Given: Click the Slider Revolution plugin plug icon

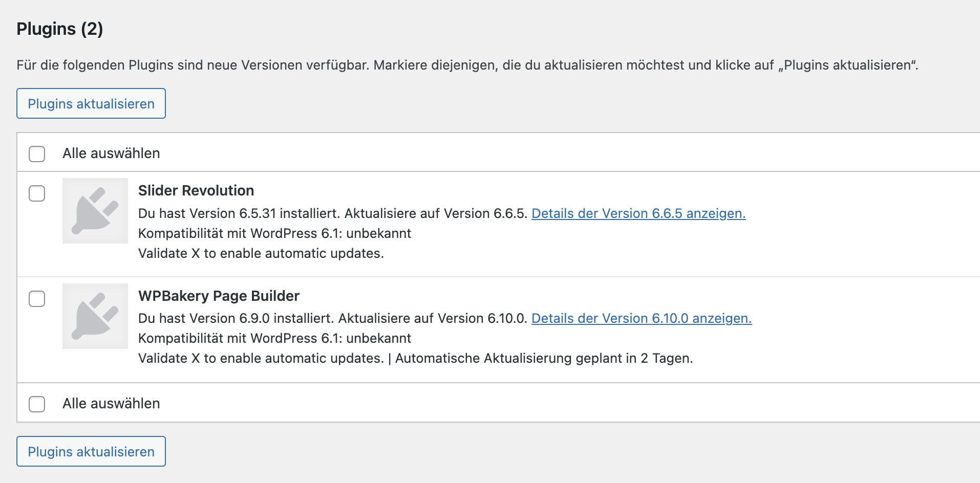Looking at the screenshot, I should click(95, 211).
